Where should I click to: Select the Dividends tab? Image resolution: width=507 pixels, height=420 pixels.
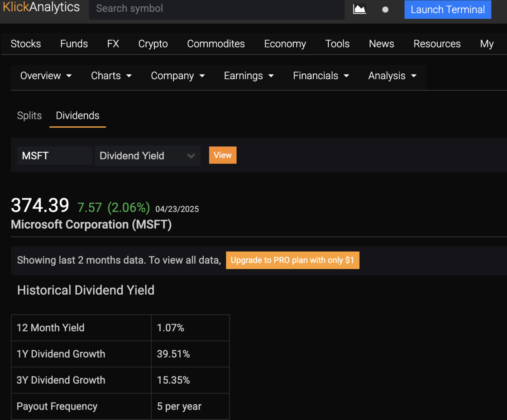(x=77, y=115)
